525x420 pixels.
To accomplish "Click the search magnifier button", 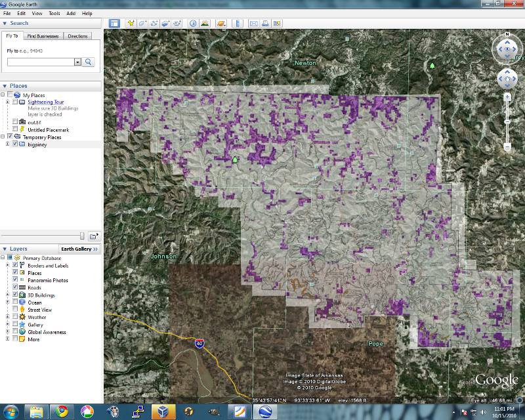I will tap(88, 62).
